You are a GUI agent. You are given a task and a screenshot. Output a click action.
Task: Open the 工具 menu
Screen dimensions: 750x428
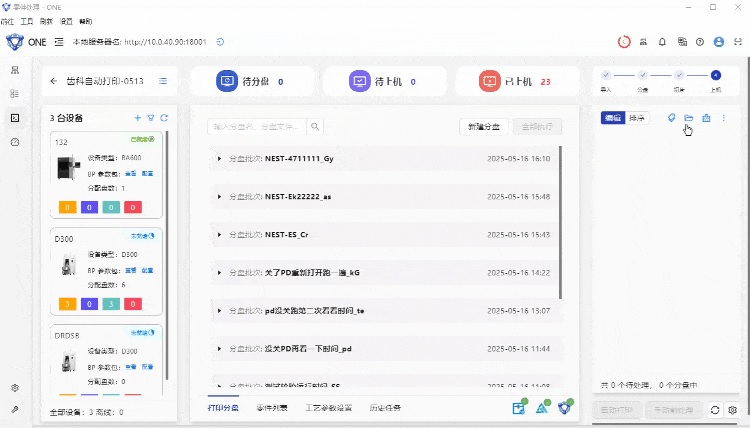pyautogui.click(x=27, y=21)
